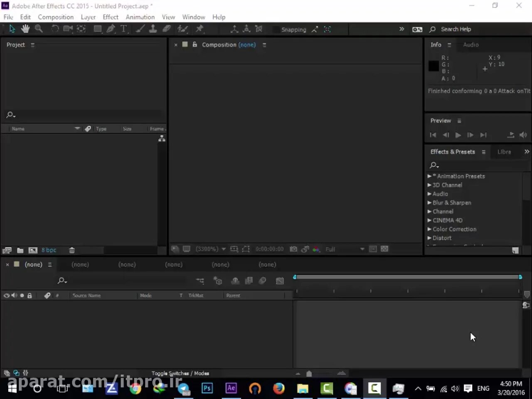Click the View Axis Mode icon
Image resolution: width=532 pixels, height=399 pixels.
click(x=259, y=29)
